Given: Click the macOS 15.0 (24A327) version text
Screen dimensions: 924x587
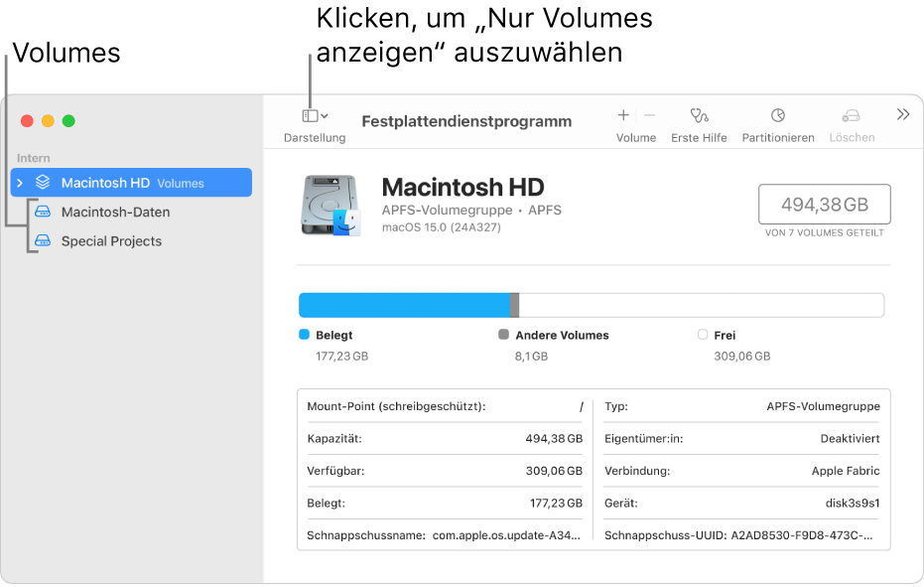Looking at the screenshot, I should 442,227.
